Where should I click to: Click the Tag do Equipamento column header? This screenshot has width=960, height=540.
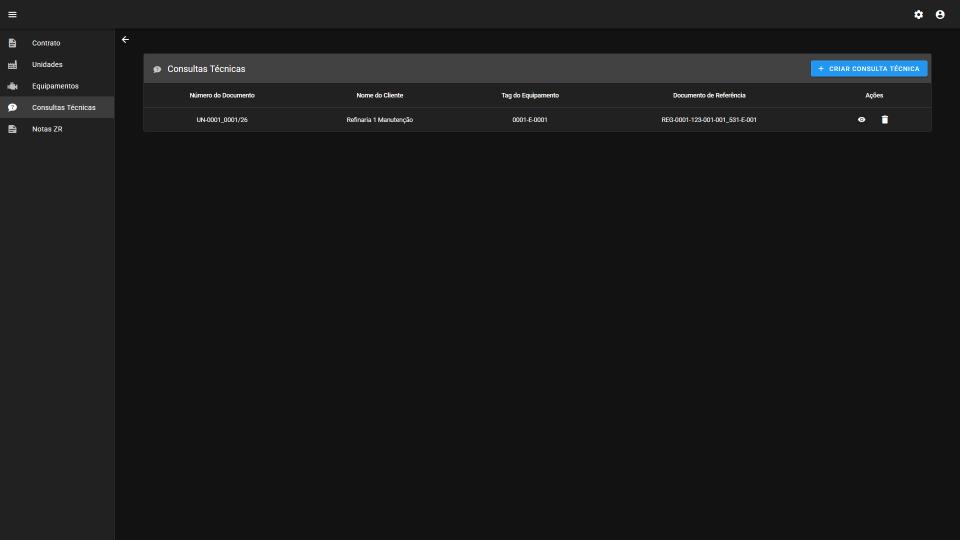(530, 96)
